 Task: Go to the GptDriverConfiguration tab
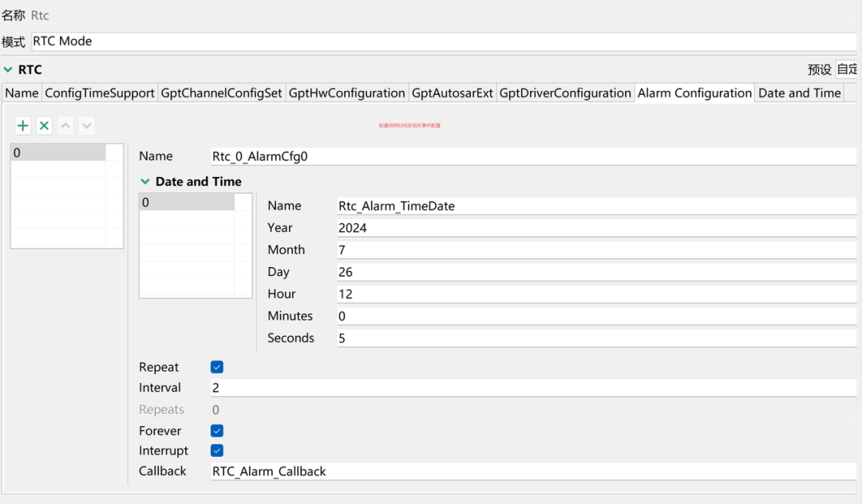click(x=565, y=93)
